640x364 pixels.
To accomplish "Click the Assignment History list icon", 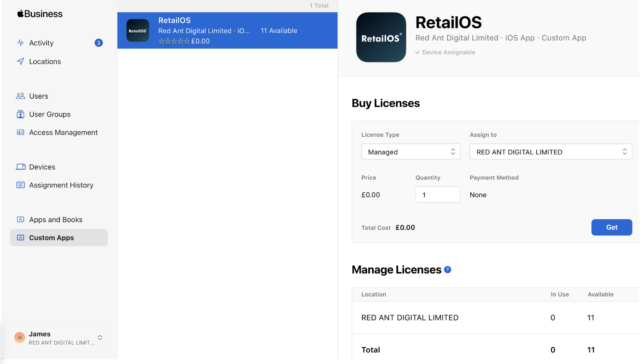I will pos(21,185).
